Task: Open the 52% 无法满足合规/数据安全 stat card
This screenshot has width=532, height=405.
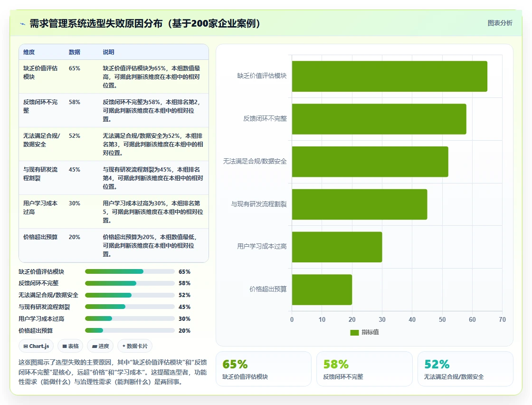Action: [x=465, y=369]
